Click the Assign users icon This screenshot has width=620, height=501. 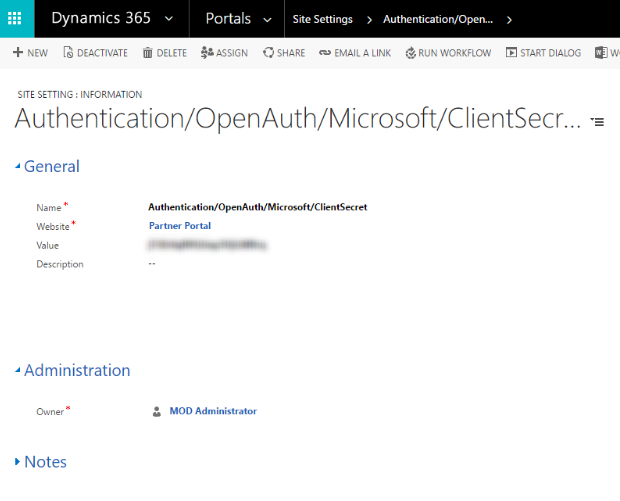tap(207, 53)
